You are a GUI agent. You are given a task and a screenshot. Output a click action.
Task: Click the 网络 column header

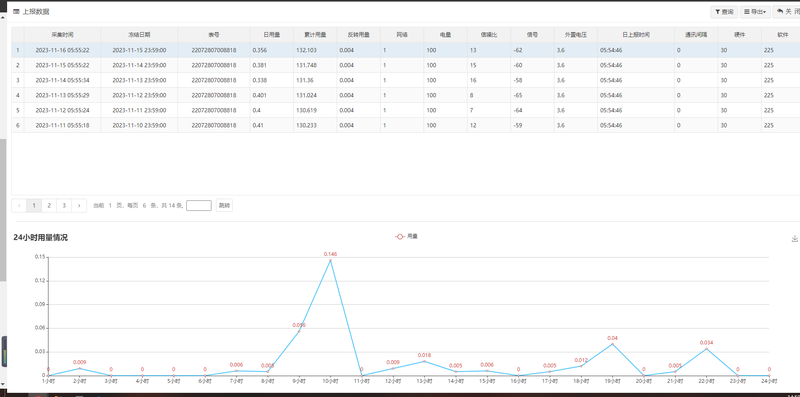click(402, 35)
